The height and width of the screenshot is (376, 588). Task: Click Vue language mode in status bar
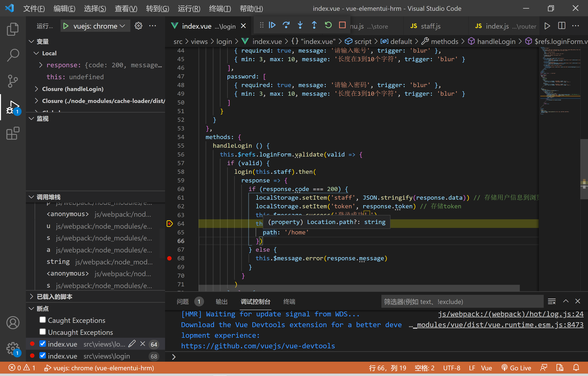(x=486, y=368)
